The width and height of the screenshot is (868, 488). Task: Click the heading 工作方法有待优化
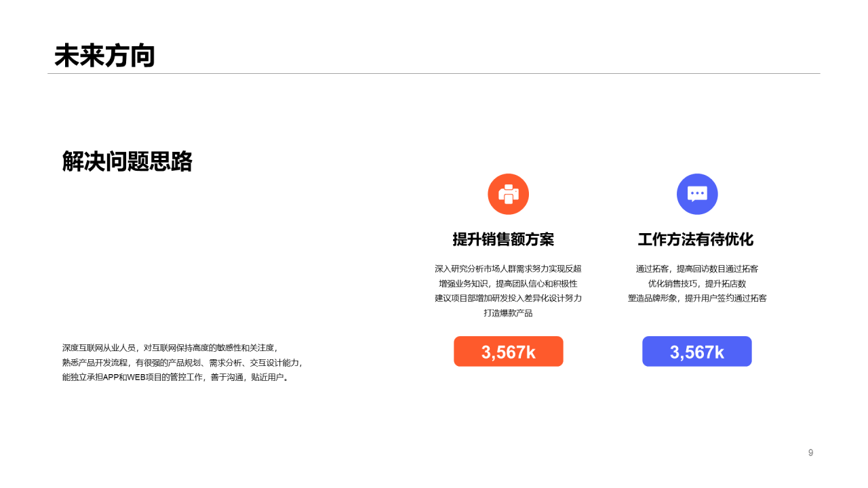(696, 239)
